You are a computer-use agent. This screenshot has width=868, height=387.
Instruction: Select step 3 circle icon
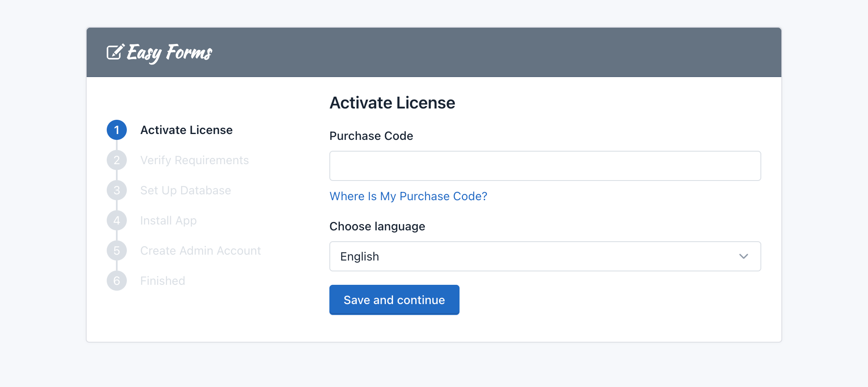117,190
